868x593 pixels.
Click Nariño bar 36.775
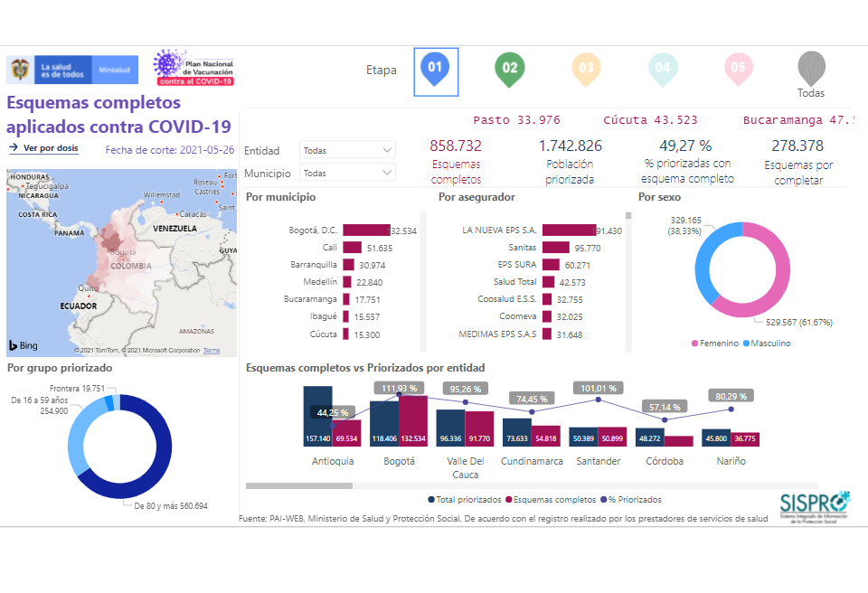click(745, 439)
